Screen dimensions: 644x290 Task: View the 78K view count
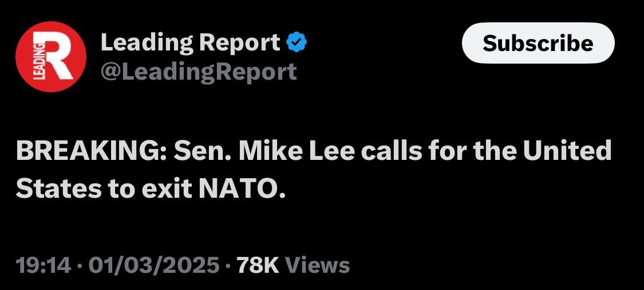(257, 265)
